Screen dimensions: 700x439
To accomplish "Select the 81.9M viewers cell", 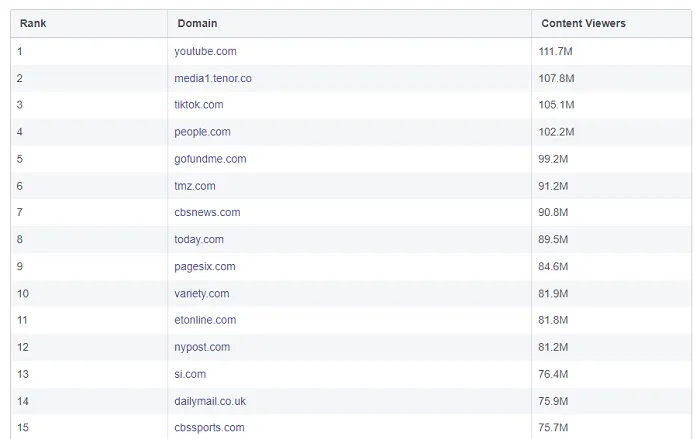I will click(611, 293).
